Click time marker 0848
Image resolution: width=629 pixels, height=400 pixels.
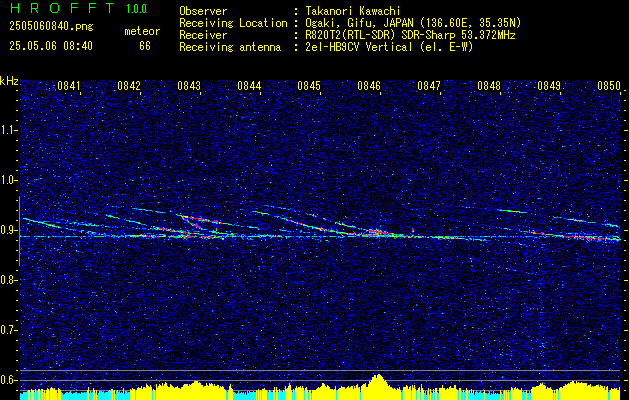point(489,85)
